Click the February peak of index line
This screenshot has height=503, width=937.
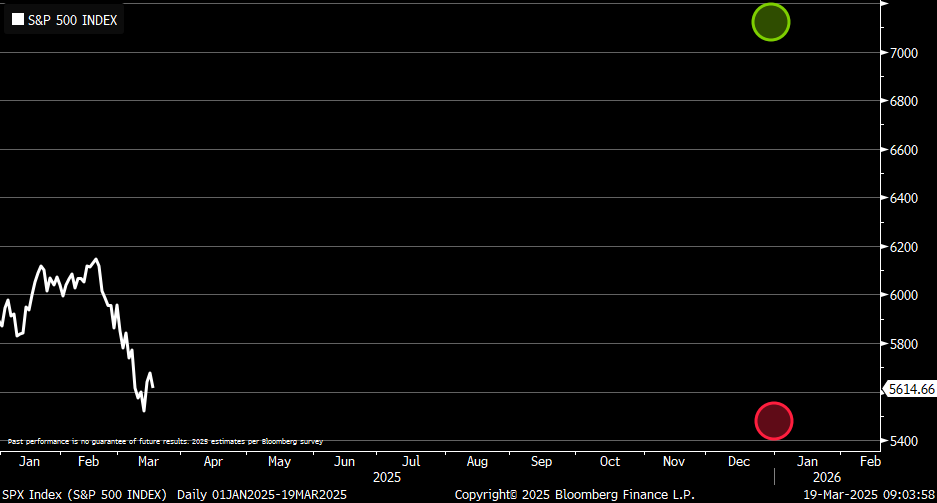point(96,260)
